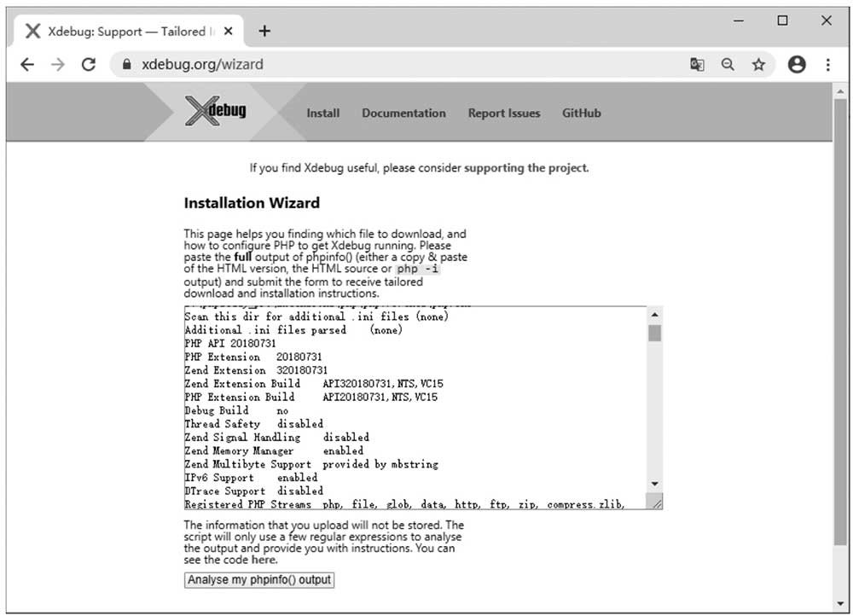Click the 'Thread Safety disabled' line
Image resolution: width=853 pixels, height=616 pixels.
[x=254, y=424]
